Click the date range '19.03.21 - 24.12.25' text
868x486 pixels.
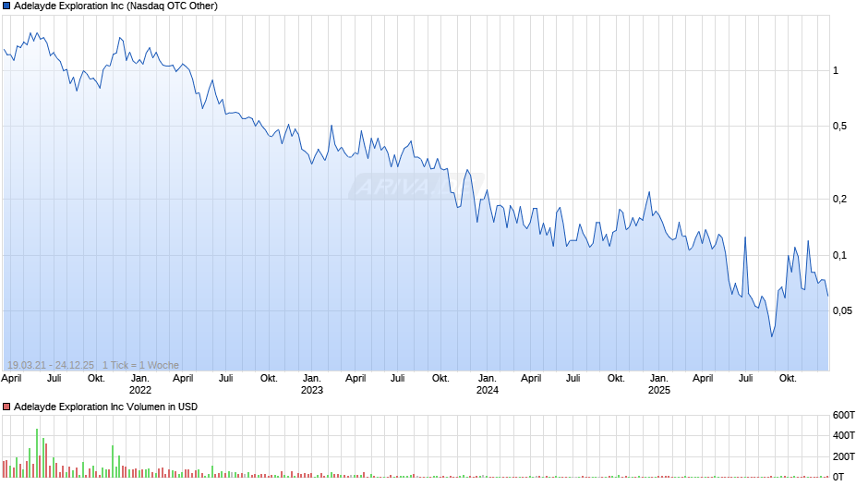point(51,365)
